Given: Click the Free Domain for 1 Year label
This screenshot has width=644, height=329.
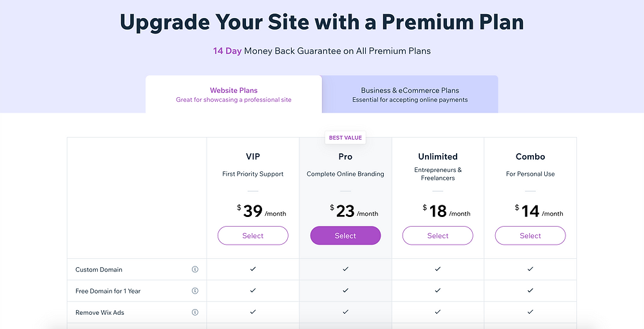Looking at the screenshot, I should (108, 291).
